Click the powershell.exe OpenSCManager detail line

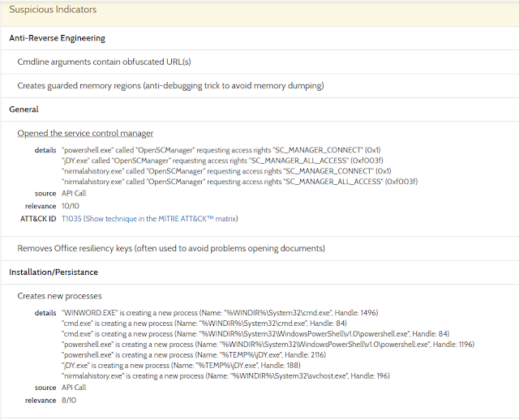point(221,150)
